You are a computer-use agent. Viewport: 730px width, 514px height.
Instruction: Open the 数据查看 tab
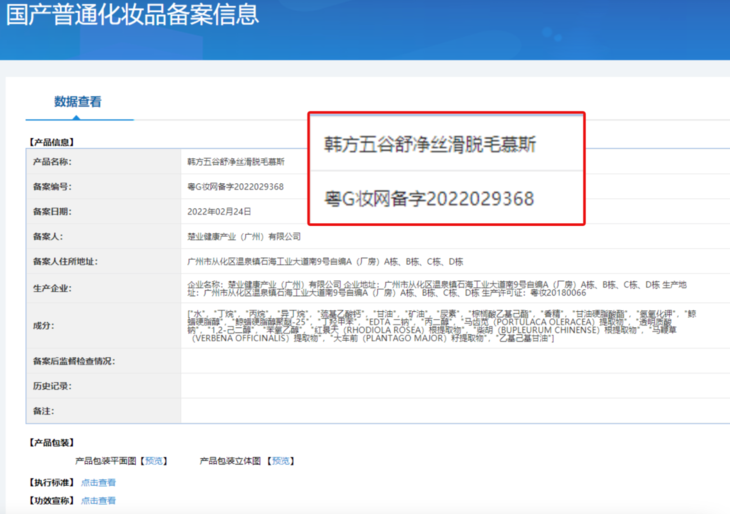click(77, 101)
